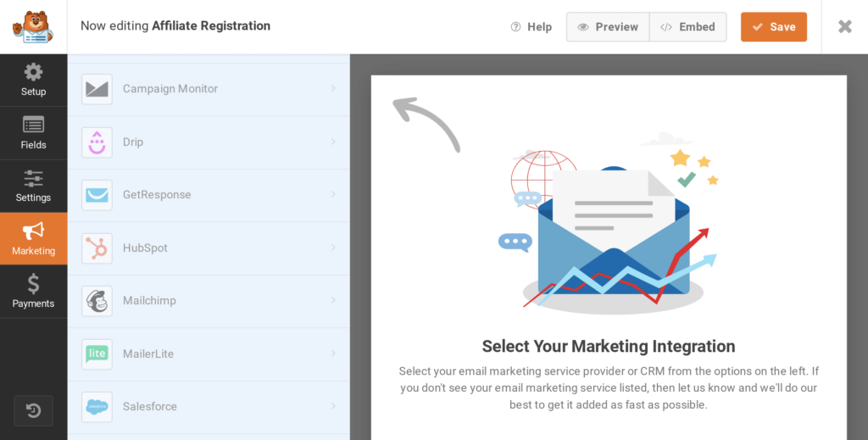The image size is (868, 440).
Task: Expand Campaign Monitor chevron arrow
Action: (333, 88)
